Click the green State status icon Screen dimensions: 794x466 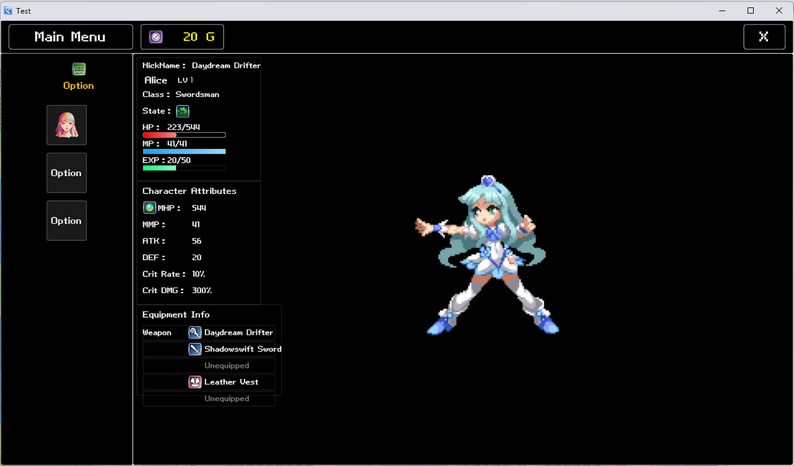tap(182, 111)
